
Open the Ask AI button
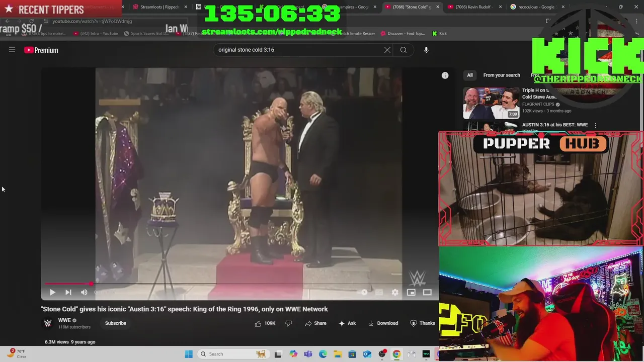(x=347, y=323)
